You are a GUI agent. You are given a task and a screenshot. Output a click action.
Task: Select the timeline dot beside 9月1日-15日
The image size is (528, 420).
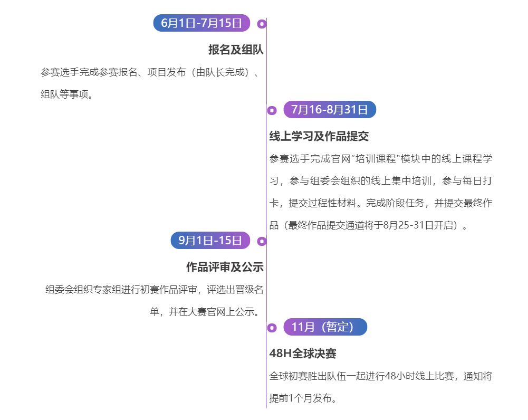[x=262, y=241]
